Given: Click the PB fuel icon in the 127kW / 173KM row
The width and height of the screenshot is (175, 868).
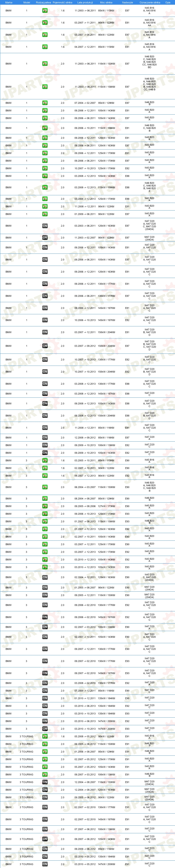Looking at the screenshot, I should (x=45, y=506).
